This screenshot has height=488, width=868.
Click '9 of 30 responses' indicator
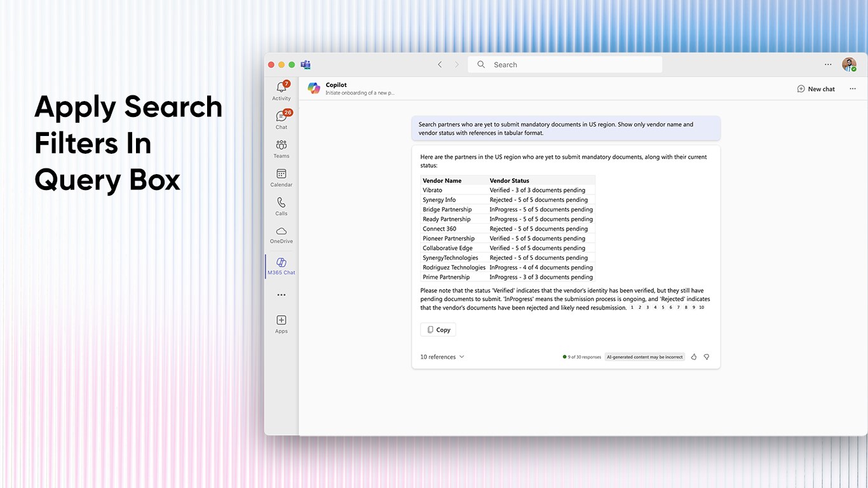[x=582, y=357]
